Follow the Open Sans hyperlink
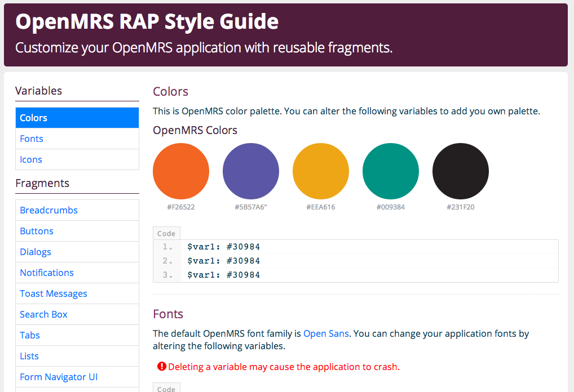The width and height of the screenshot is (574, 392). click(326, 333)
